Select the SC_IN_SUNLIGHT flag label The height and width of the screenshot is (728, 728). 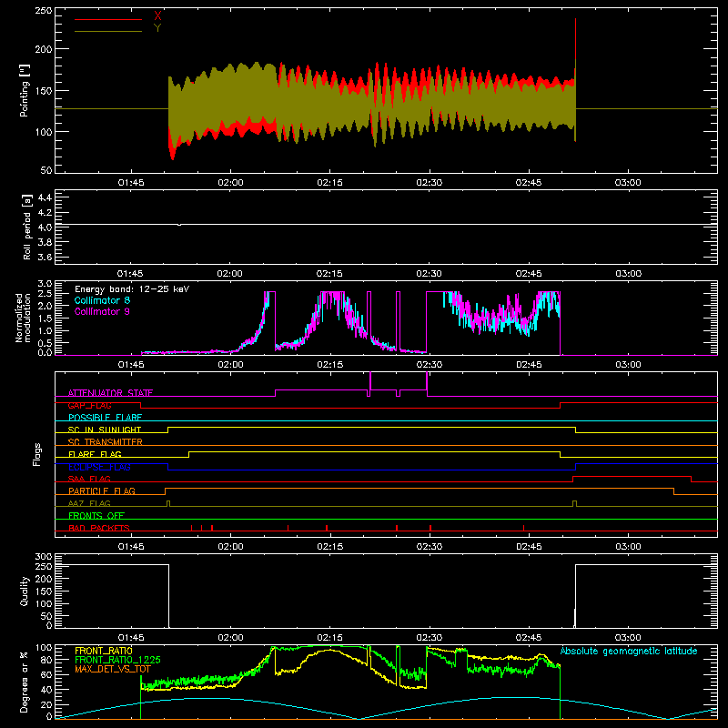click(105, 430)
